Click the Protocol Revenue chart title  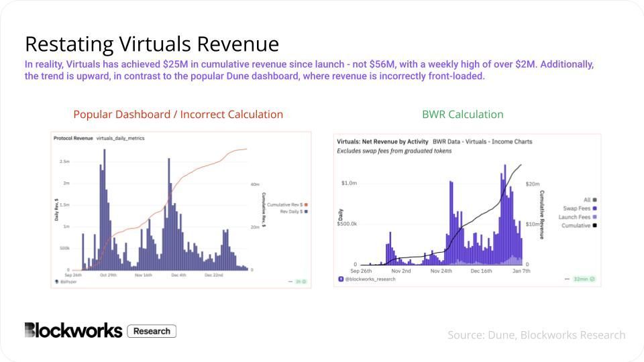pos(73,138)
